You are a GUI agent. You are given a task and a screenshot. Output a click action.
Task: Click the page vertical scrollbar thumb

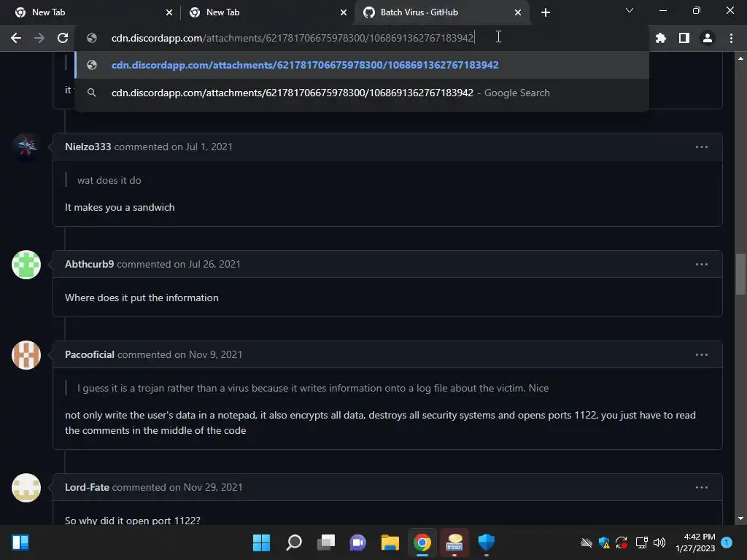click(x=740, y=275)
